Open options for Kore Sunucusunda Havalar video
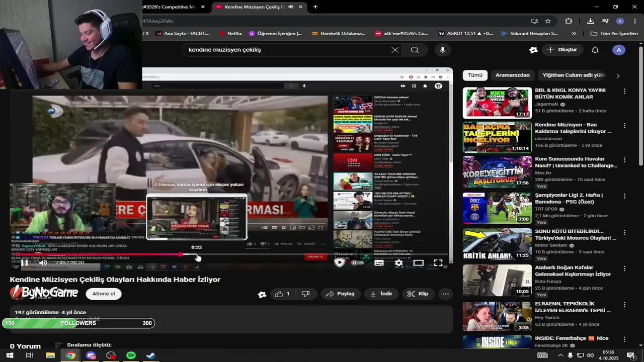 click(624, 160)
